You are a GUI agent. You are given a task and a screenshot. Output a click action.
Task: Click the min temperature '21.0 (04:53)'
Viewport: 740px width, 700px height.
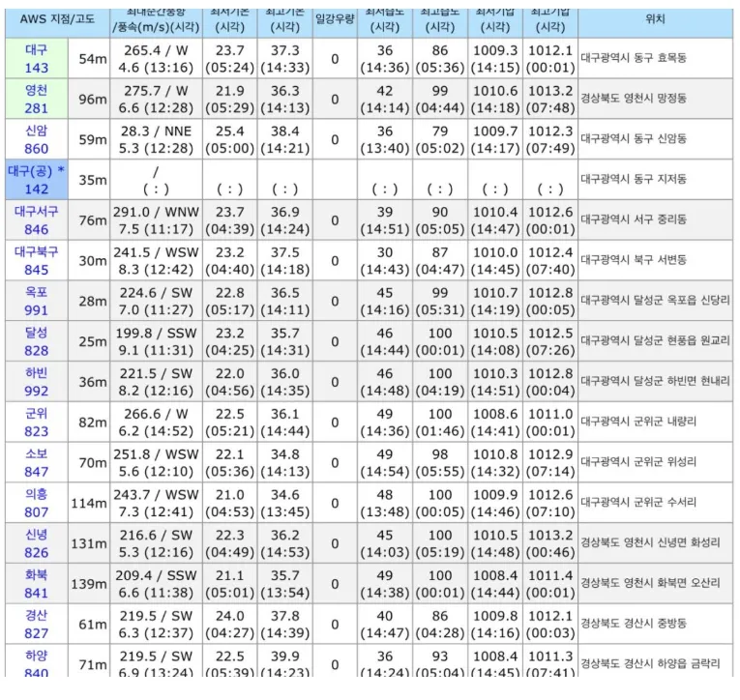[230, 503]
